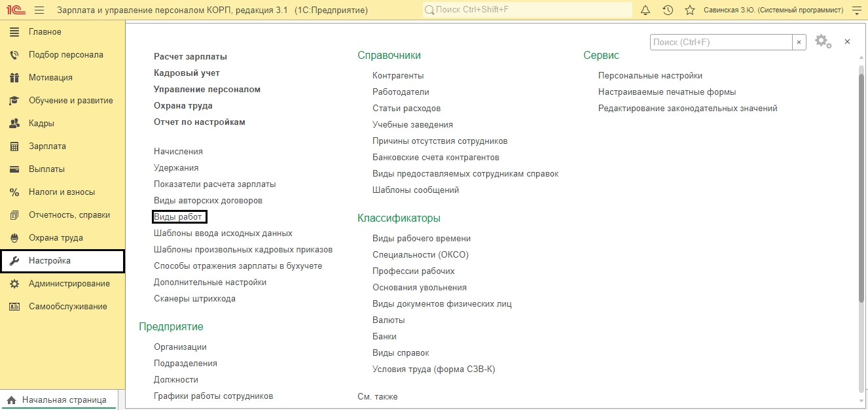Open Виды работ
This screenshot has width=868, height=410.
coord(178,217)
